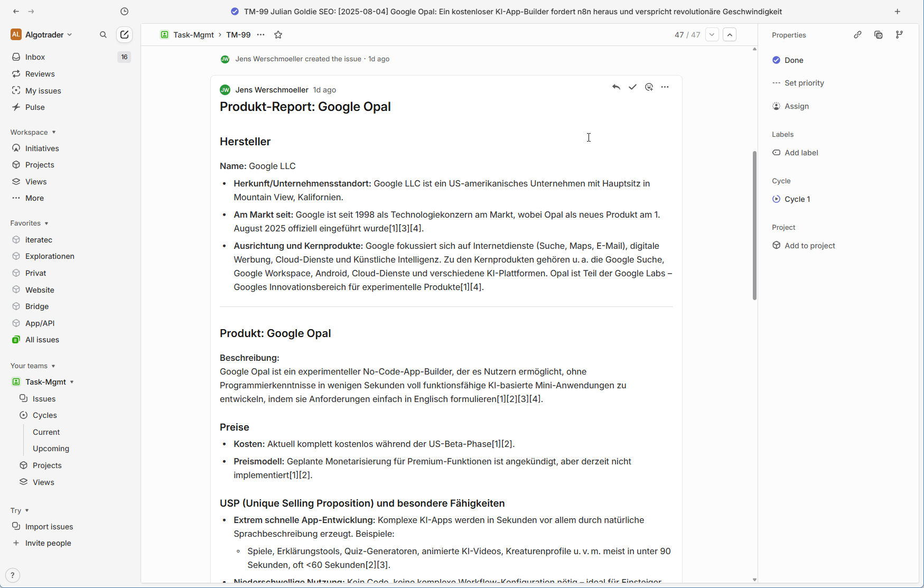Go to next issue down arrow
Screen dimensions: 924x588
coord(712,35)
